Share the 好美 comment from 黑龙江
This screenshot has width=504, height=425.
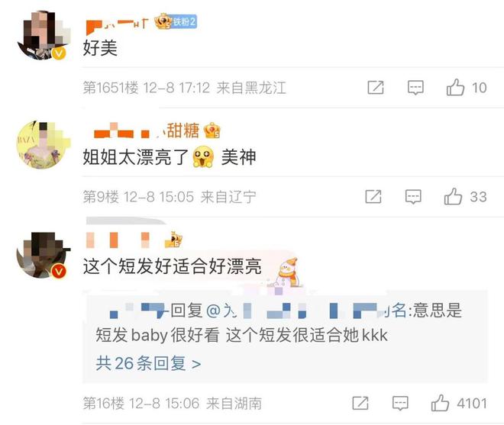376,88
